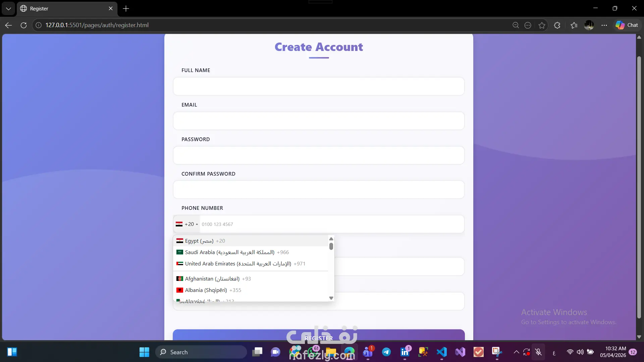The height and width of the screenshot is (362, 644).
Task: Show hidden system tray icons
Action: coord(517,352)
